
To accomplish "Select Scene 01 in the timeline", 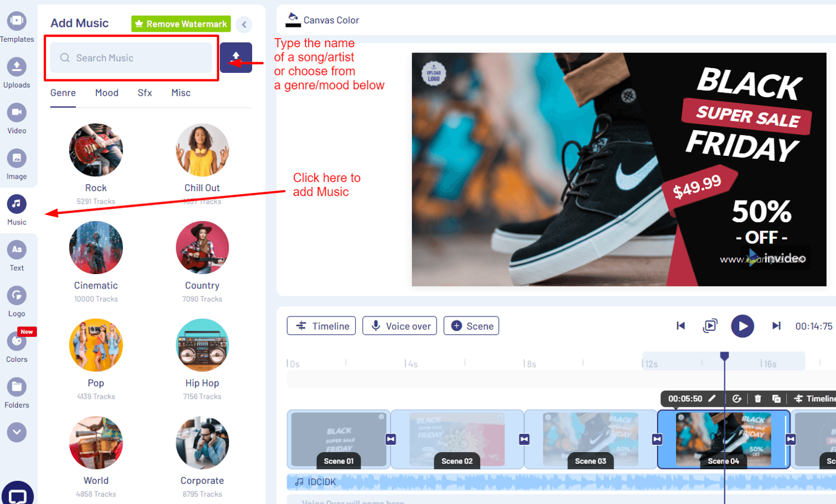I will point(339,439).
